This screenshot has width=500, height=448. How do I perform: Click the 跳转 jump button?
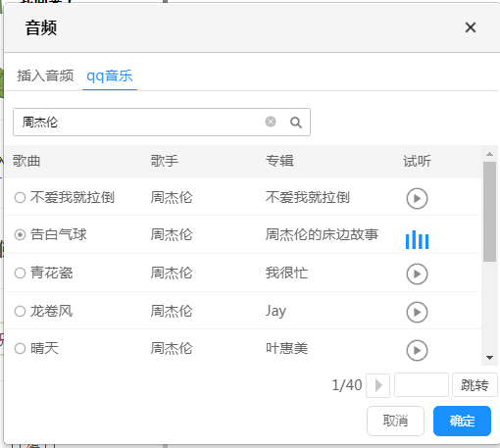click(475, 385)
